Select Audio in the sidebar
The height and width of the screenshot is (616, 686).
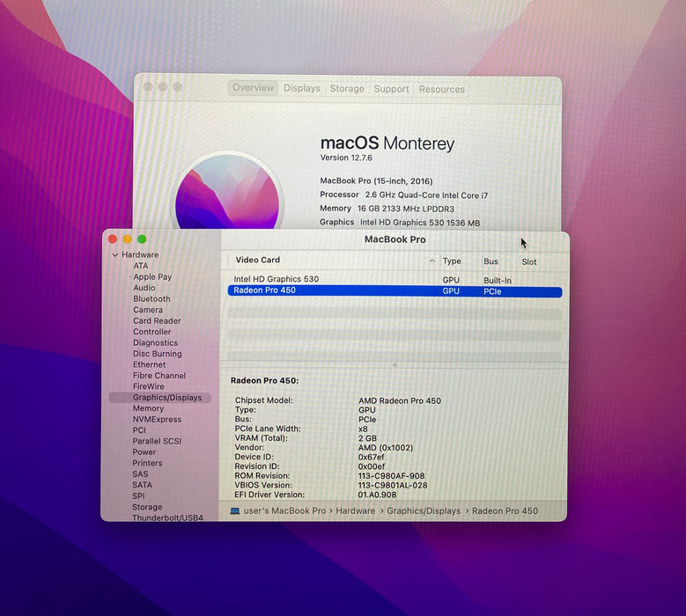click(x=144, y=288)
